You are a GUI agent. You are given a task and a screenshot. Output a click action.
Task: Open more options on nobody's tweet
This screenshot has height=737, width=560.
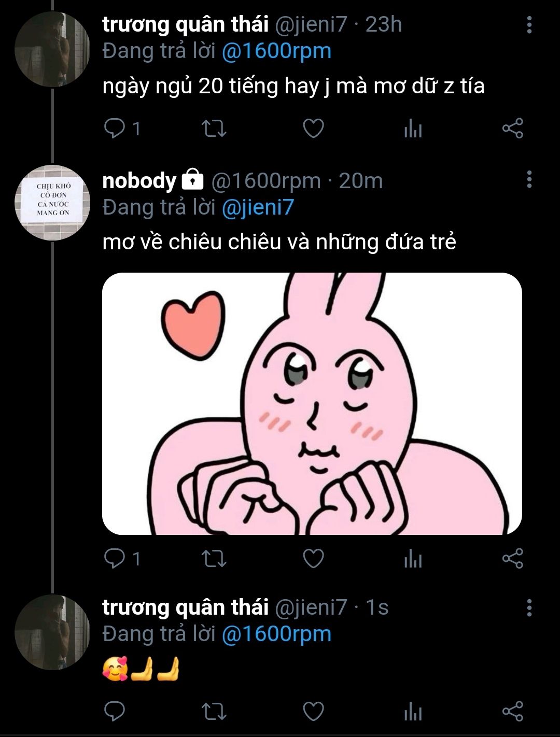point(529,180)
